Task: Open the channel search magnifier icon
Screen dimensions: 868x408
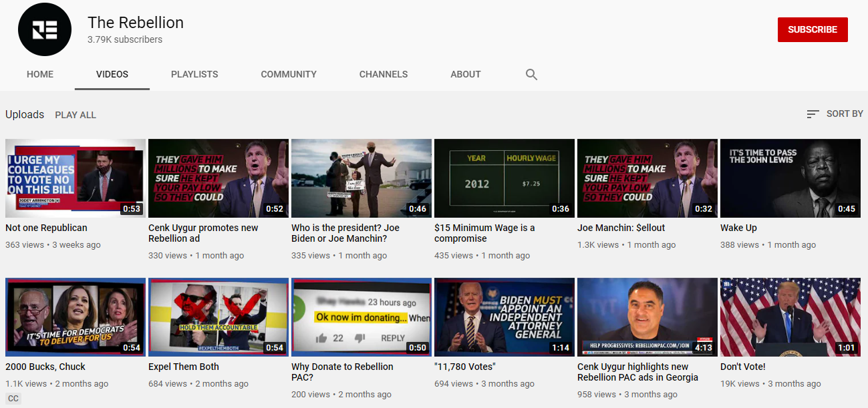Action: pos(531,74)
